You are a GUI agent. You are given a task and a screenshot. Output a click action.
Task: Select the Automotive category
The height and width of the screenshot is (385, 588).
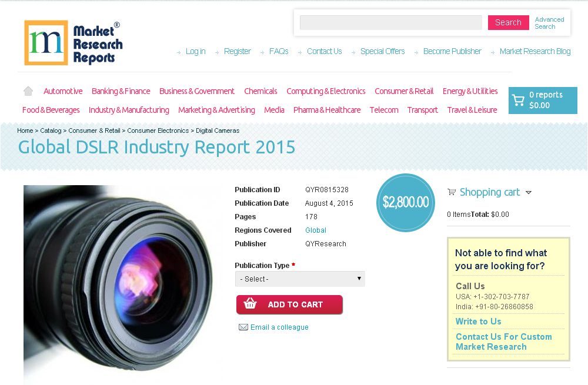click(63, 91)
